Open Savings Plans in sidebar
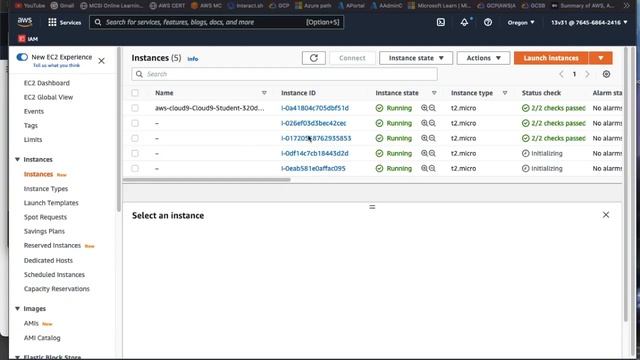The width and height of the screenshot is (640, 360). click(44, 231)
